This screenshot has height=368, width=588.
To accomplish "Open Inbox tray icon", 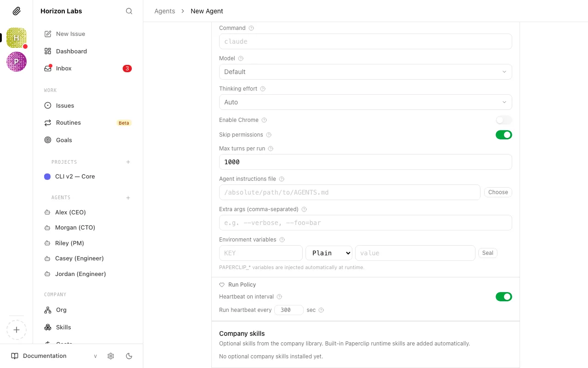I will pyautogui.click(x=48, y=69).
